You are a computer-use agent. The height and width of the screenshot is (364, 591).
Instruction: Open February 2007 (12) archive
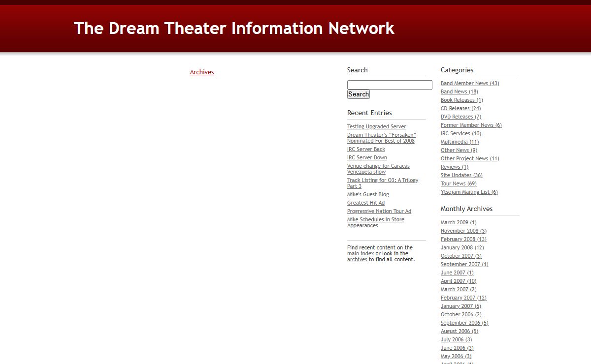point(463,298)
